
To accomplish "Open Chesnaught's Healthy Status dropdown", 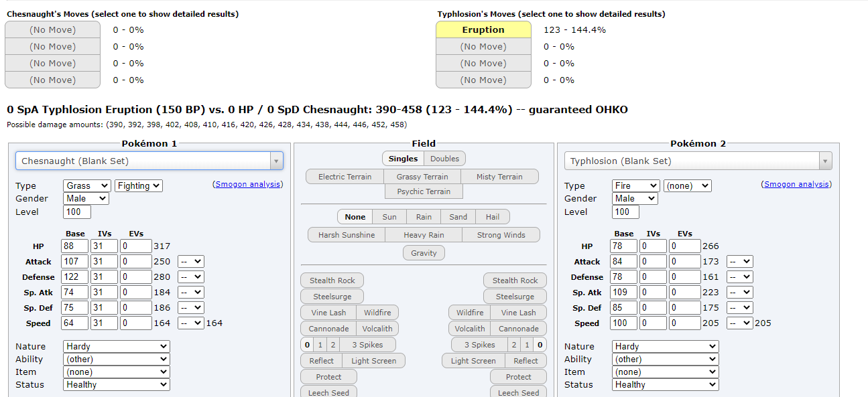I will (x=117, y=384).
